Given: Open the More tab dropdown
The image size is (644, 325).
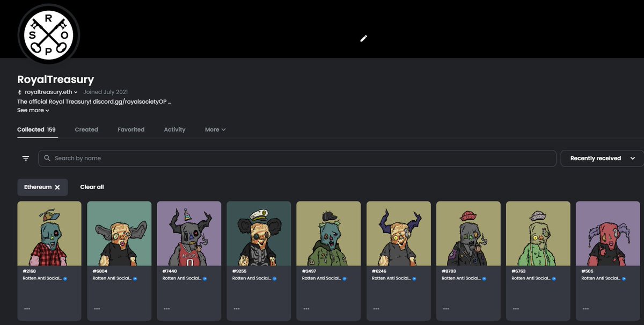Looking at the screenshot, I should click(x=215, y=129).
